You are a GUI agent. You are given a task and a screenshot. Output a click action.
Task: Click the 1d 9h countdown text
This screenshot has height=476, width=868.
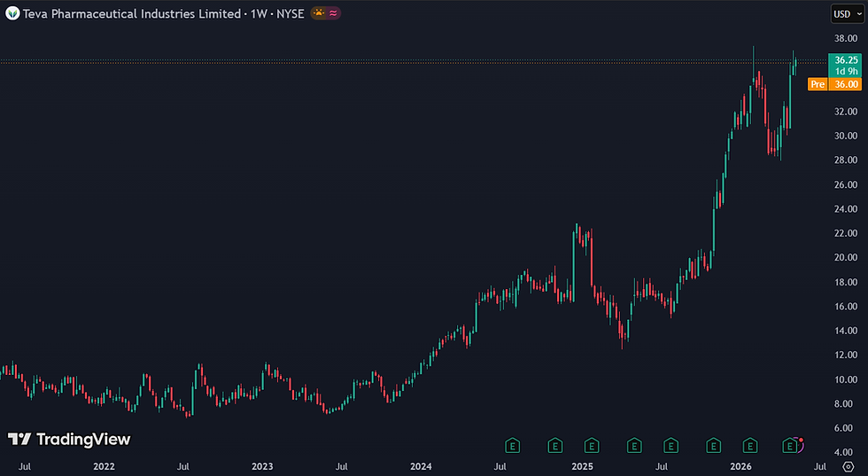click(x=847, y=71)
